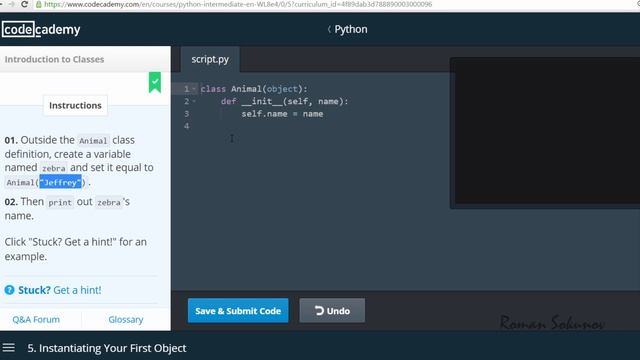
Task: Select the script.py tab
Action: [x=210, y=59]
